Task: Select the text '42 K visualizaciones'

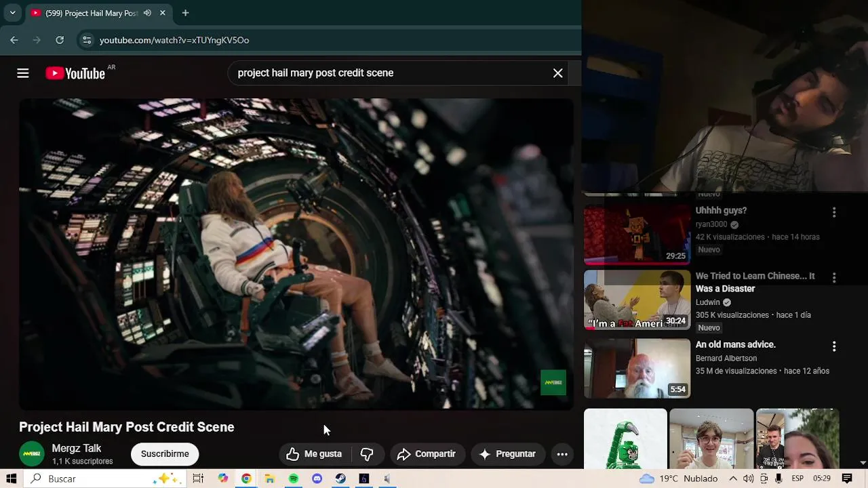Action: 731,237
